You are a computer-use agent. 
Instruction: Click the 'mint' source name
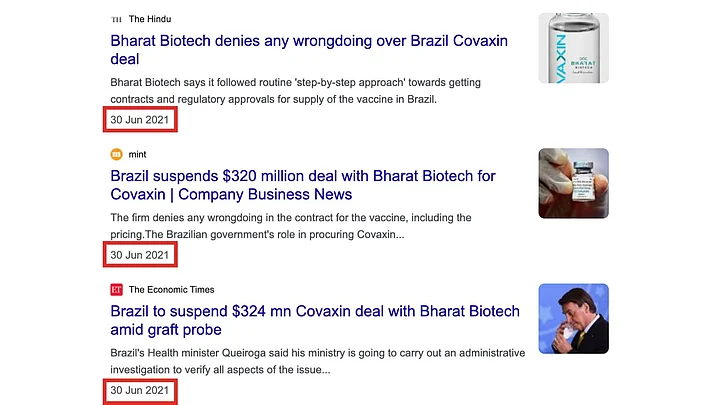point(138,154)
